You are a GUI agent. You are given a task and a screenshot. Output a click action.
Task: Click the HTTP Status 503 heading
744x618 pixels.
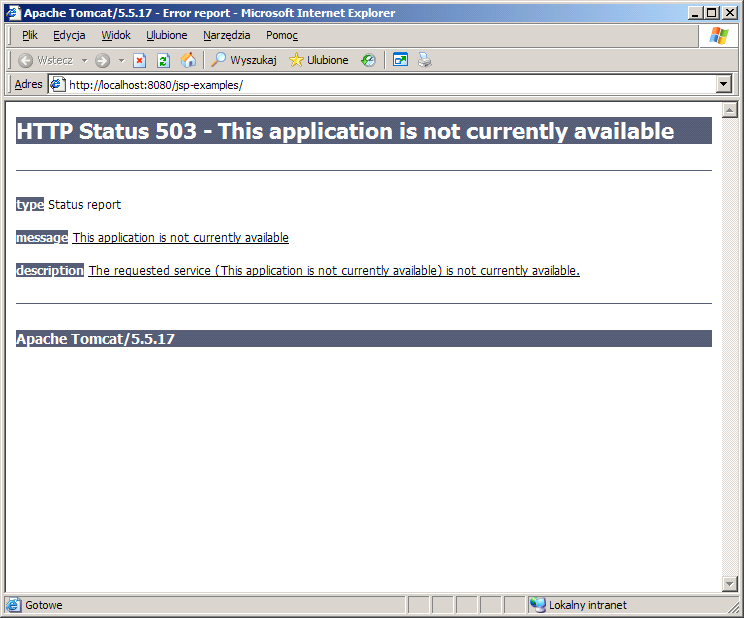345,131
